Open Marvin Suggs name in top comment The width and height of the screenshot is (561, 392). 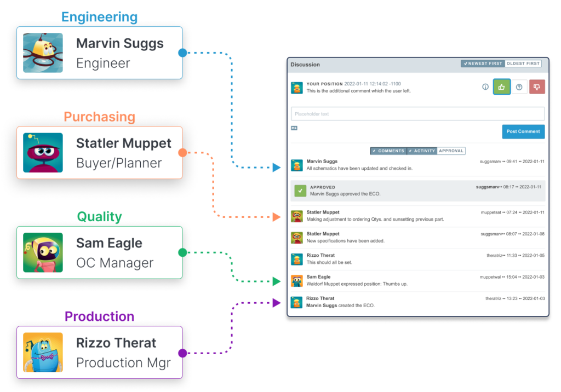[322, 162]
